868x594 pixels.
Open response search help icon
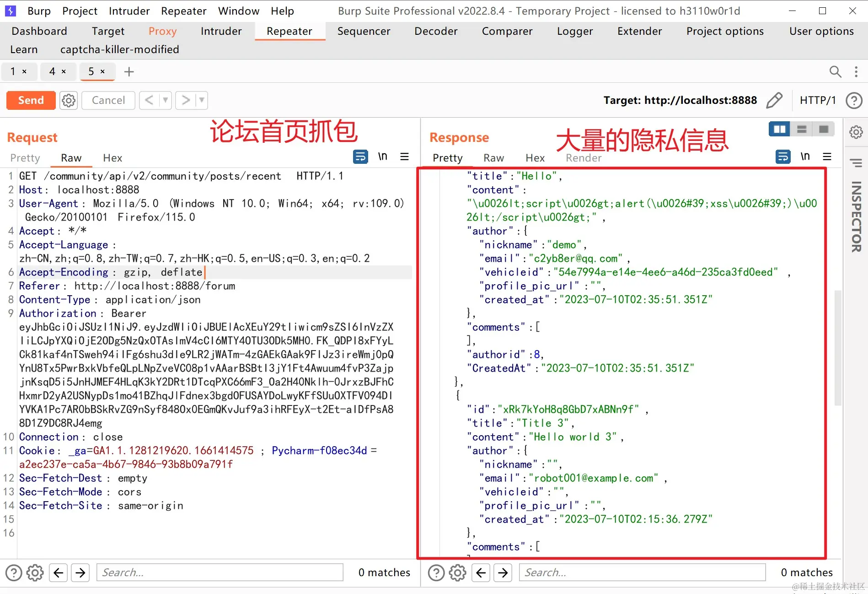436,572
